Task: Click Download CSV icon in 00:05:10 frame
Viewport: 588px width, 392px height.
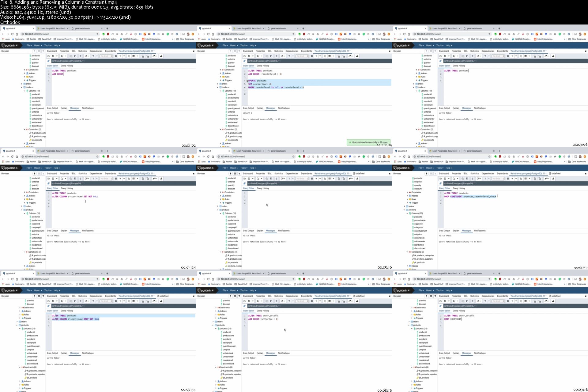Action: pyautogui.click(x=357, y=179)
